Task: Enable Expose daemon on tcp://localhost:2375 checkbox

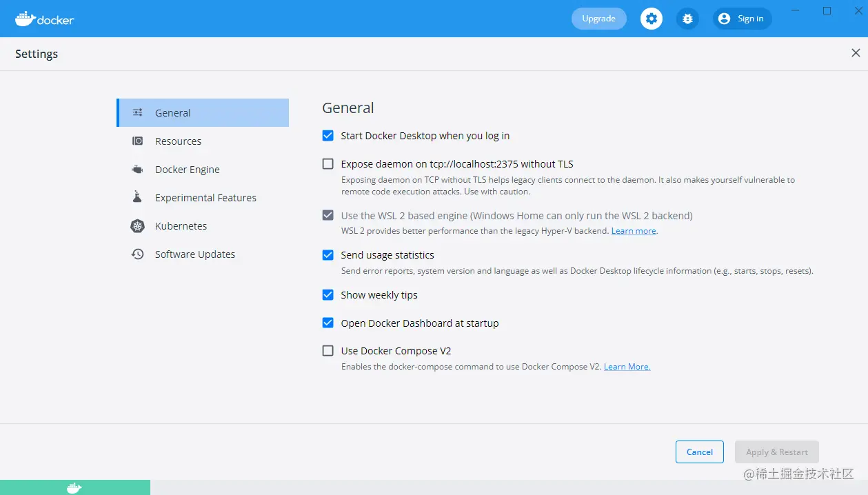Action: coord(328,164)
